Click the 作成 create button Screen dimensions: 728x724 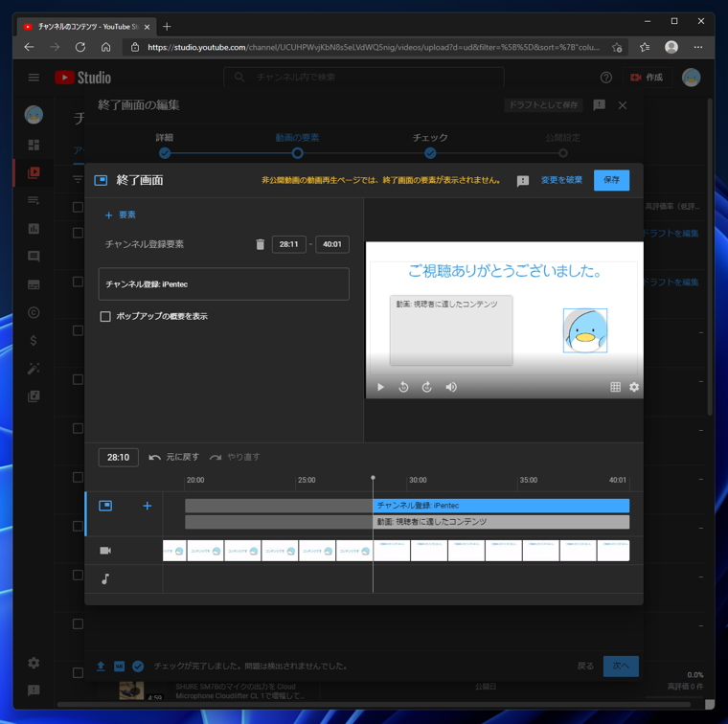pyautogui.click(x=647, y=78)
